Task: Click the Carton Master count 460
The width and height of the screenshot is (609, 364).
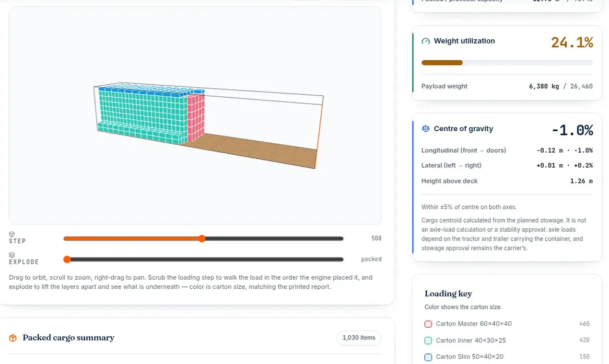Action: (x=584, y=324)
